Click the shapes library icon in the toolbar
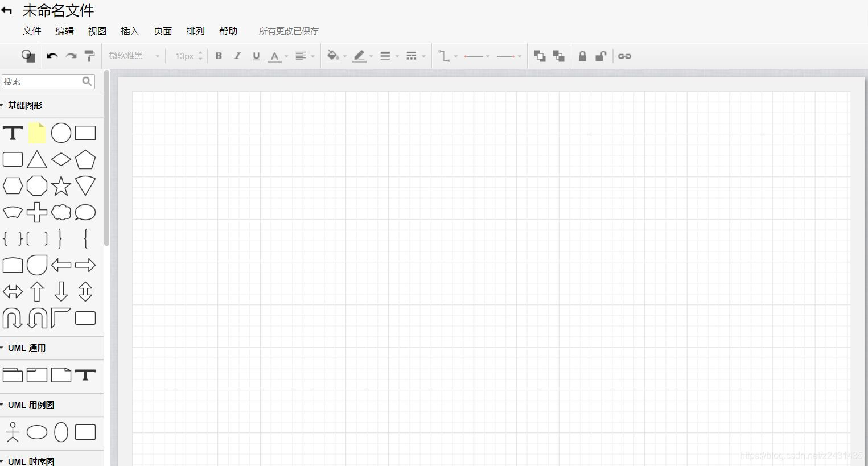This screenshot has height=466, width=868. 28,56
